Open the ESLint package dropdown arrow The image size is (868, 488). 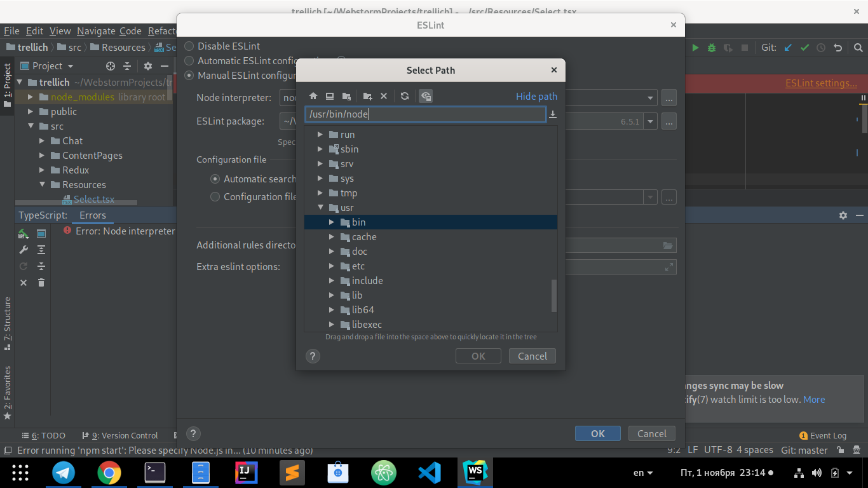pyautogui.click(x=650, y=121)
